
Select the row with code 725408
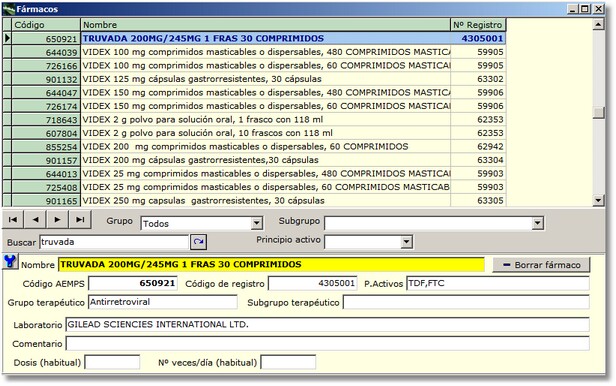(x=254, y=187)
